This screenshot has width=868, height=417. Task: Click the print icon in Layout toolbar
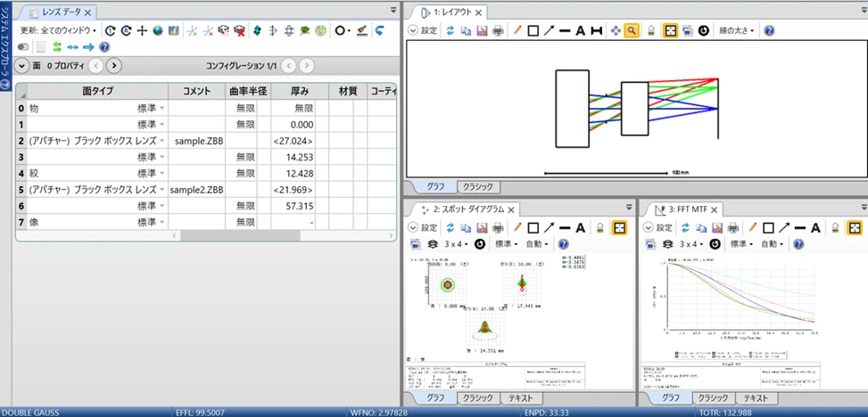pos(497,30)
